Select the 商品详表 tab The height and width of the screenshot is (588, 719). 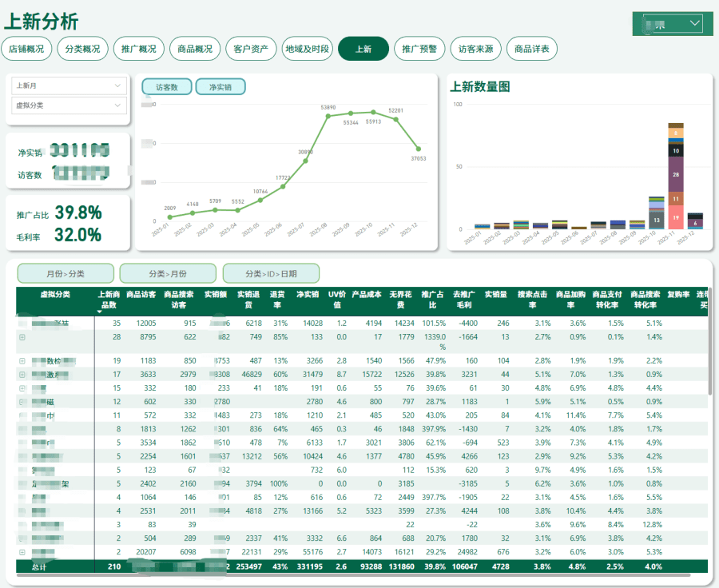click(532, 49)
